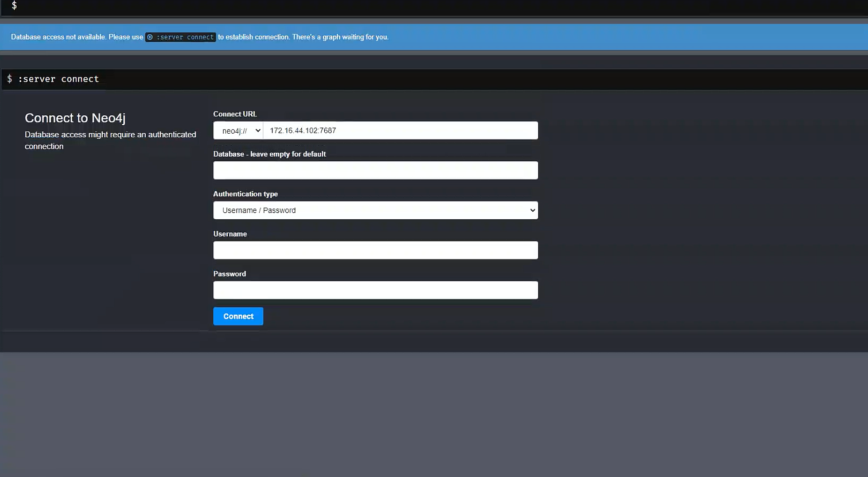Screen dimensions: 868x477
Task: Select the Password input field
Action: pyautogui.click(x=376, y=290)
